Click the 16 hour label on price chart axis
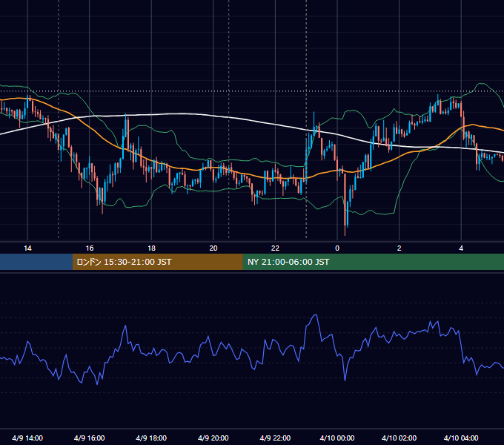Image resolution: width=504 pixels, height=445 pixels. click(90, 248)
